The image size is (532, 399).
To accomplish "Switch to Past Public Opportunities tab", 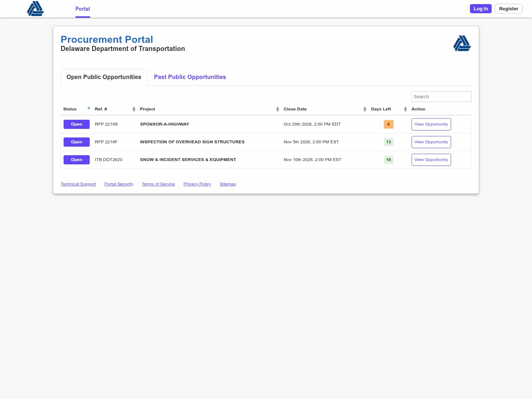I will point(190,77).
